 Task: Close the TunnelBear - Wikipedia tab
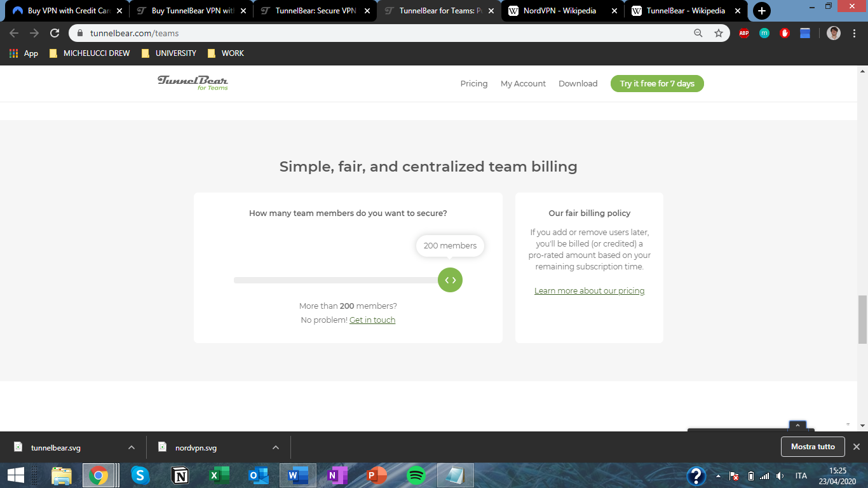click(737, 11)
